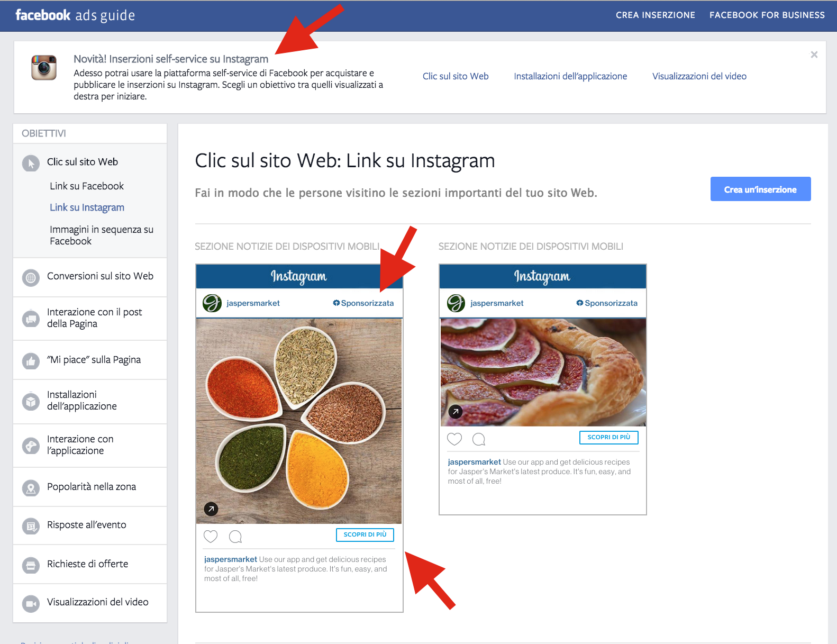This screenshot has width=837, height=644.
Task: Click the thumbs-up icon for Mi piace sulla Pagina
Action: 31,361
